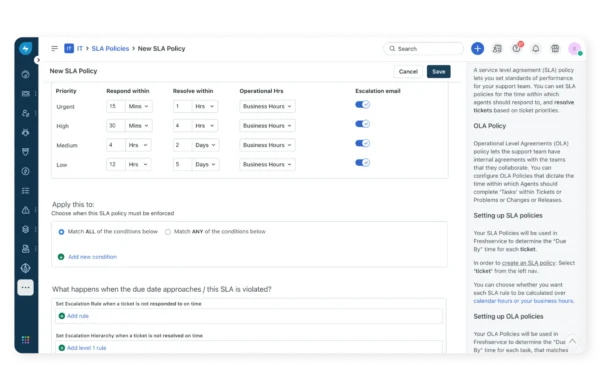Click the Search field

point(423,49)
